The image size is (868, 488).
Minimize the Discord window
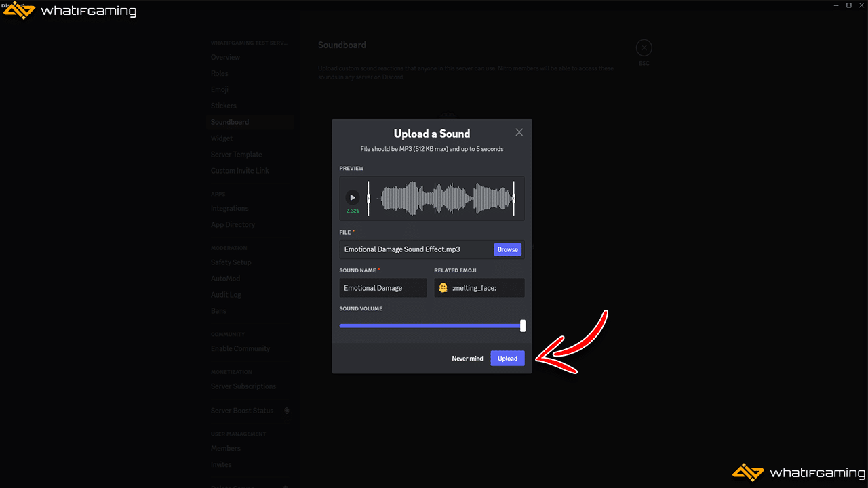pos(837,5)
